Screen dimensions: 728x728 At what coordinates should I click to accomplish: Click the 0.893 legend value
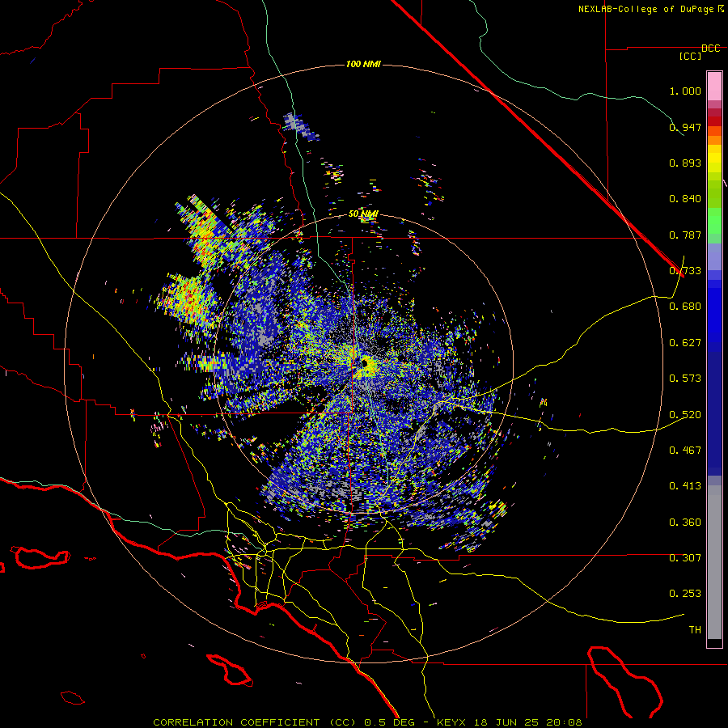685,163
